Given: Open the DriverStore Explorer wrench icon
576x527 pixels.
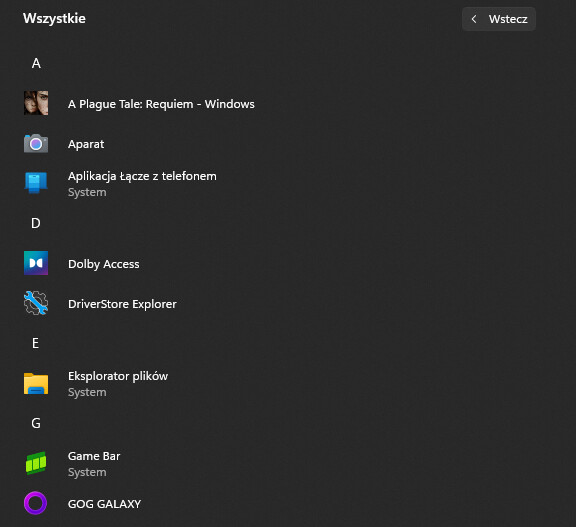Looking at the screenshot, I should coord(36,303).
